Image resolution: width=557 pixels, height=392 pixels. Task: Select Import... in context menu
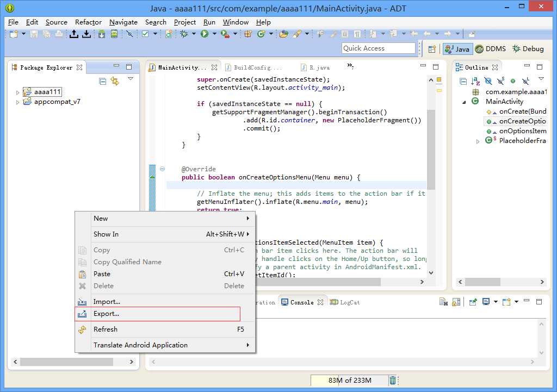pos(165,302)
